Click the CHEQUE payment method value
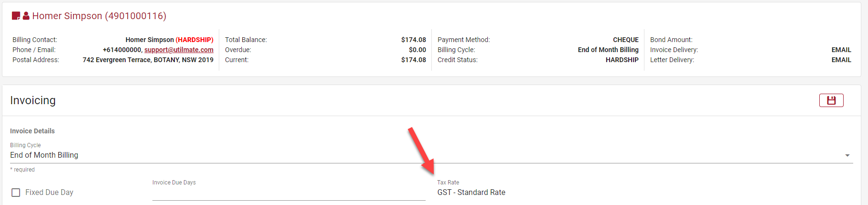Viewport: 868px width, 205px height. [x=625, y=40]
